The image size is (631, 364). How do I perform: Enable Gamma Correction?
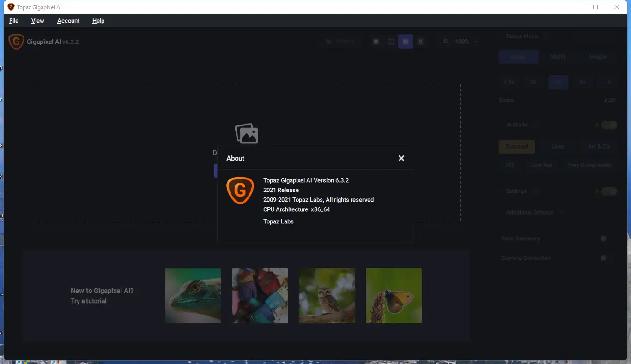[604, 258]
